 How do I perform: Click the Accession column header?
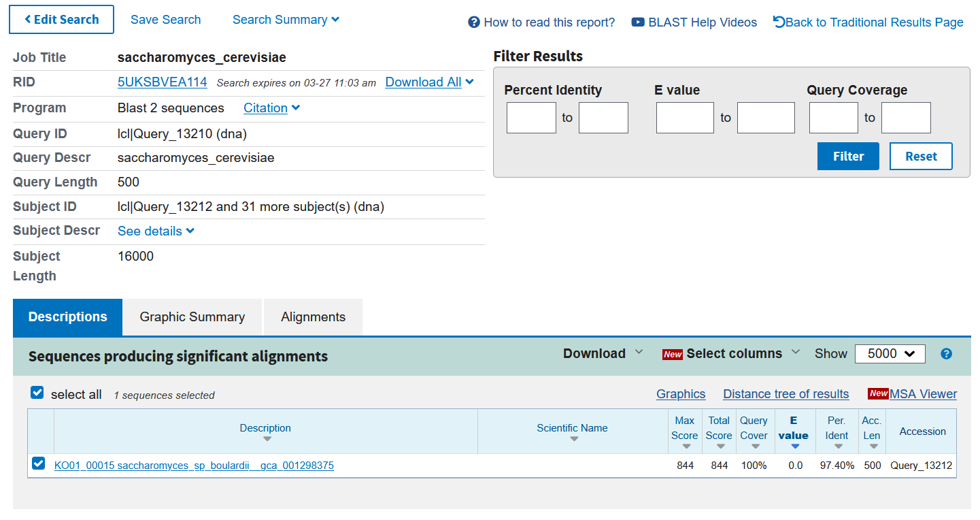point(923,432)
